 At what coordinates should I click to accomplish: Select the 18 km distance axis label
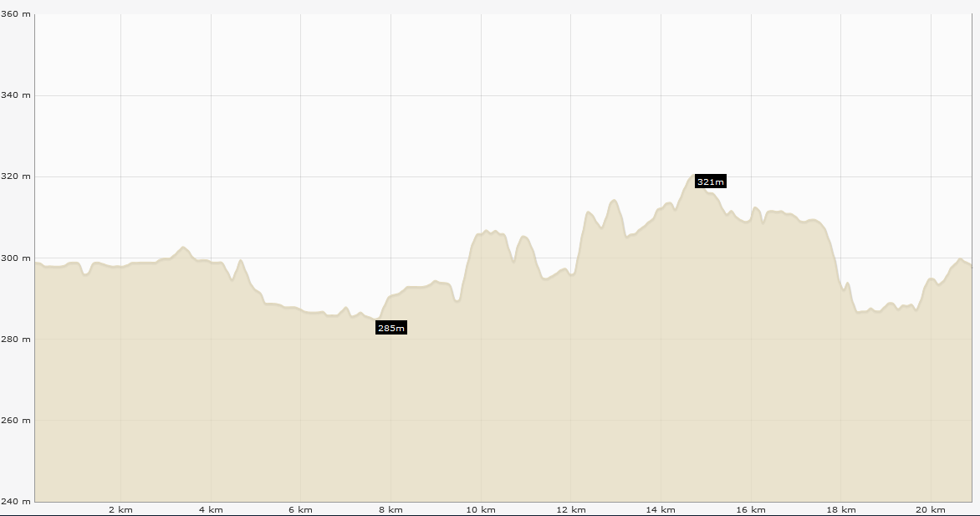[x=841, y=509]
